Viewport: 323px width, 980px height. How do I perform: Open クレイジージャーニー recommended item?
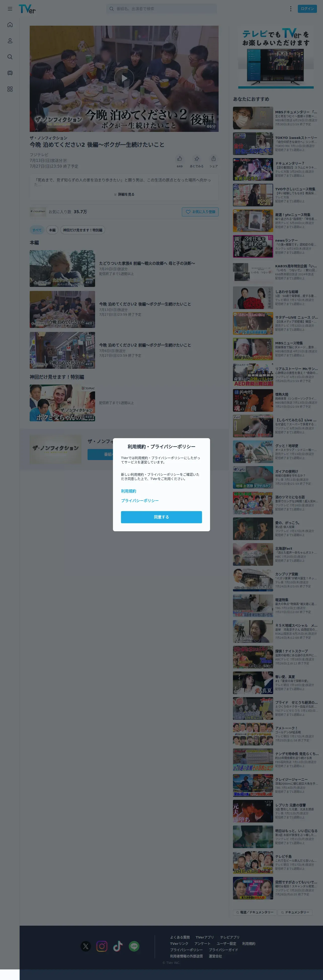[x=276, y=786]
